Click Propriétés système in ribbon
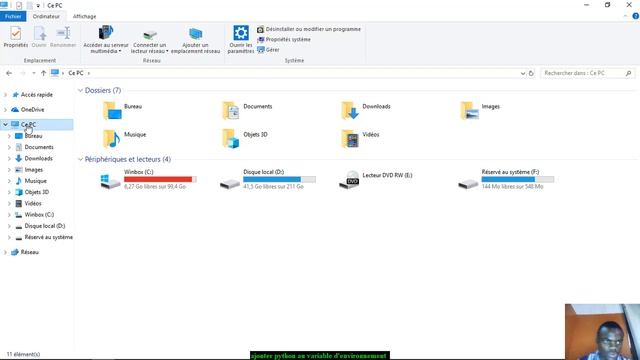 (x=284, y=39)
